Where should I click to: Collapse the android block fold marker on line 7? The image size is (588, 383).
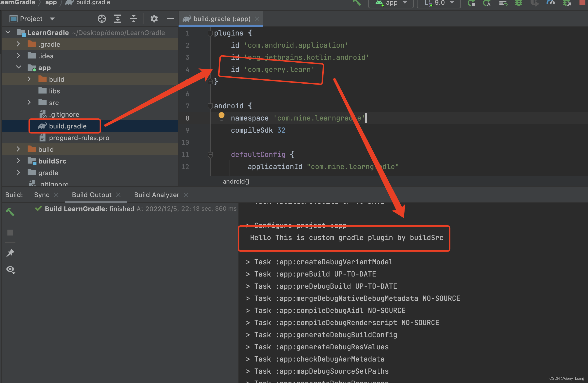click(210, 106)
